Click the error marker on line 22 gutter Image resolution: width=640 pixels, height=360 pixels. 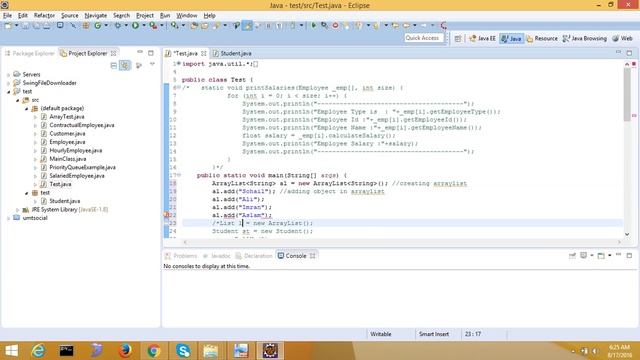pyautogui.click(x=167, y=215)
